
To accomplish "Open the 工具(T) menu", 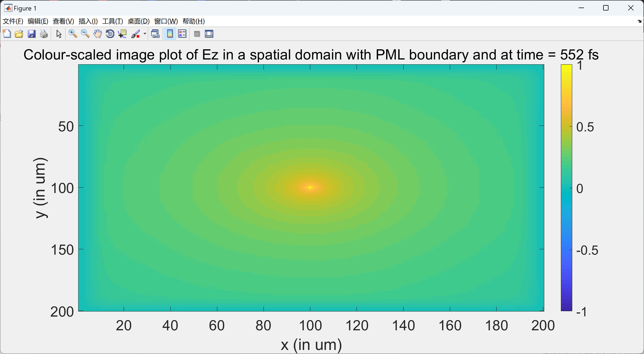I will point(112,21).
